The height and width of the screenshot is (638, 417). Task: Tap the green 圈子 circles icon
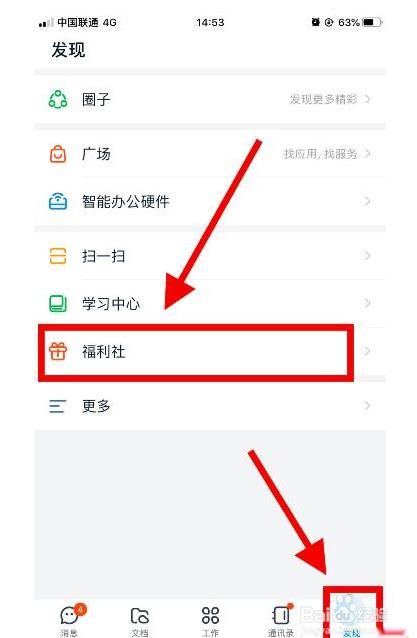(58, 99)
